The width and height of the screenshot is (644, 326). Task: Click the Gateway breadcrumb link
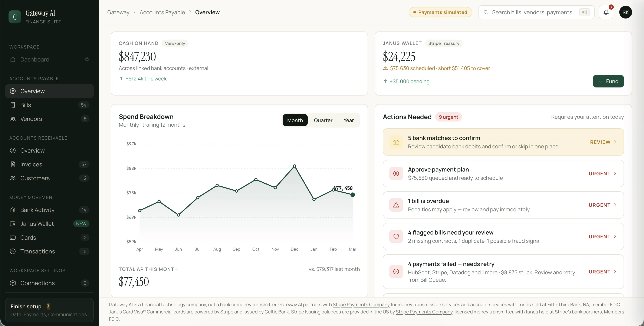(x=118, y=12)
